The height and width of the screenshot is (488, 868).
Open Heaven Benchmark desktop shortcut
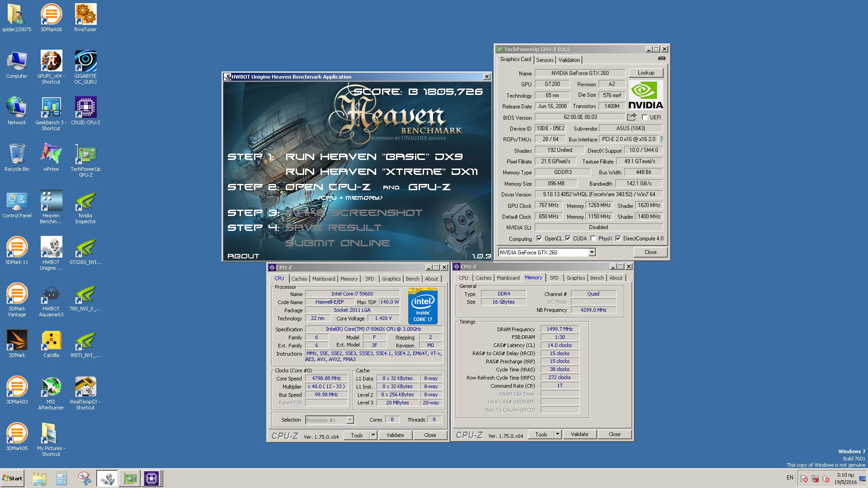[51, 207]
